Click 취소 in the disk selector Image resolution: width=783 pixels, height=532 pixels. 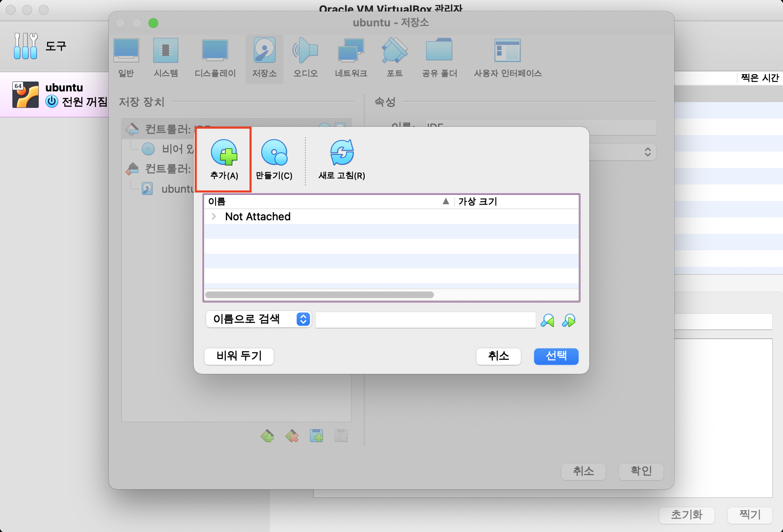[x=499, y=356]
